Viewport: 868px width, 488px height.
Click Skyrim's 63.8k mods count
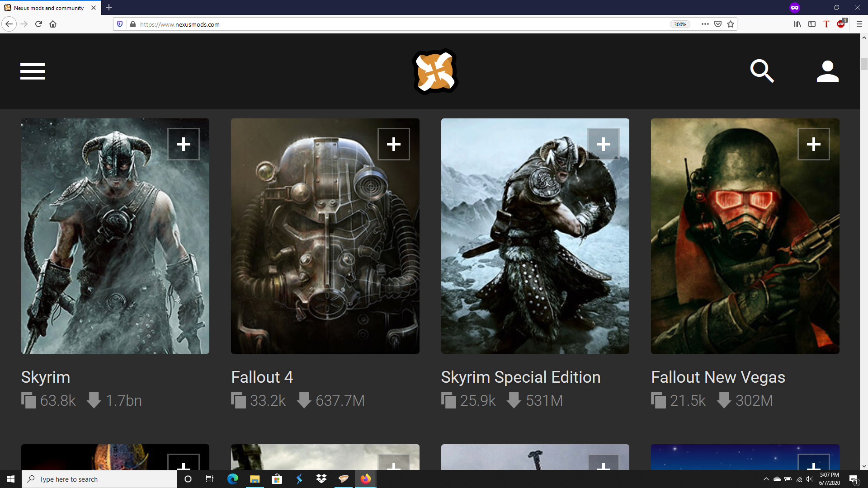48,400
